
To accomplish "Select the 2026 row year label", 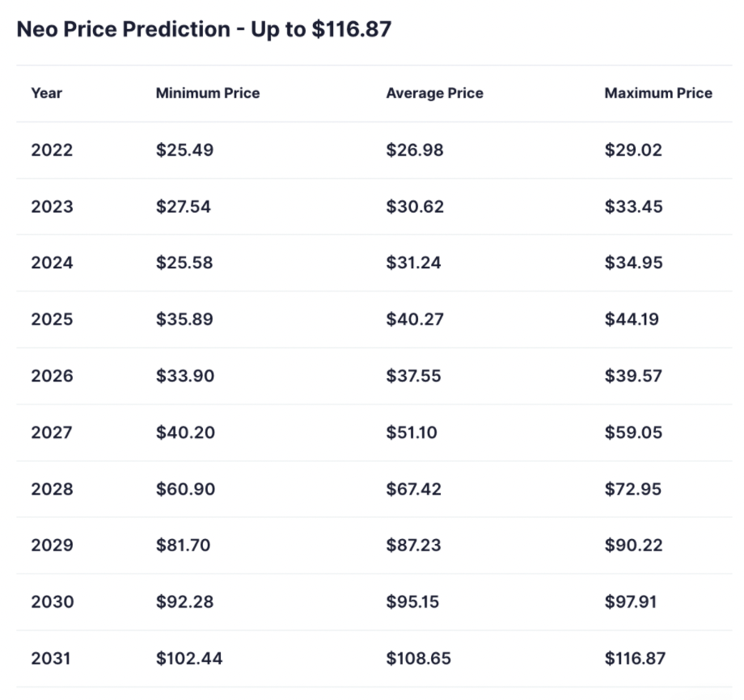I will coord(52,376).
